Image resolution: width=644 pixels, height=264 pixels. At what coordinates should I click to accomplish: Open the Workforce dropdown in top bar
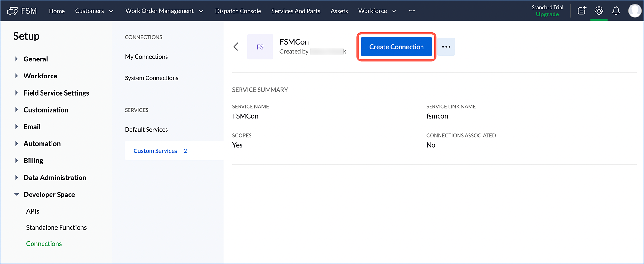377,11
